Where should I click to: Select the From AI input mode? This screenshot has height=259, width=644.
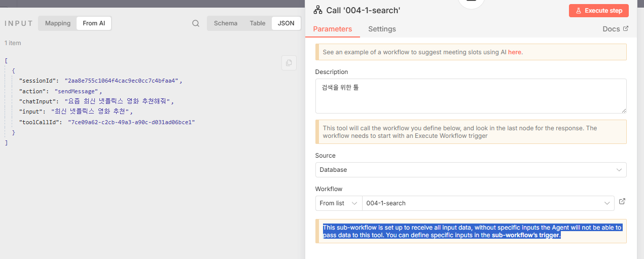[x=94, y=23]
